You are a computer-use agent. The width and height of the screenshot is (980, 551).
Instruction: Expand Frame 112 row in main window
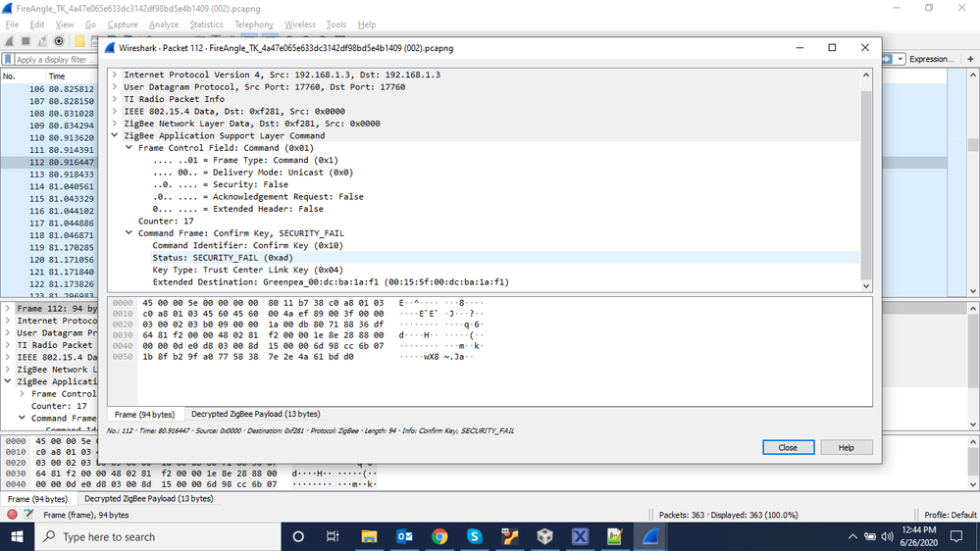point(8,309)
